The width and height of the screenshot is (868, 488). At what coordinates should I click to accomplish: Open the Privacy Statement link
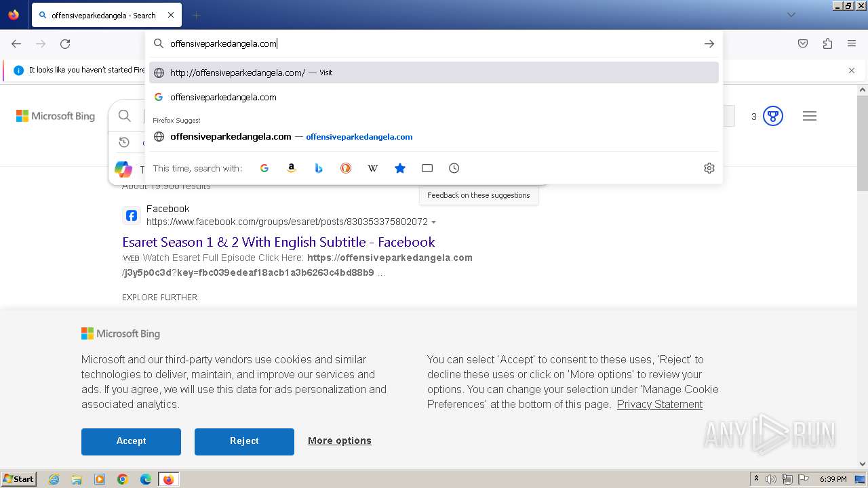(x=660, y=404)
